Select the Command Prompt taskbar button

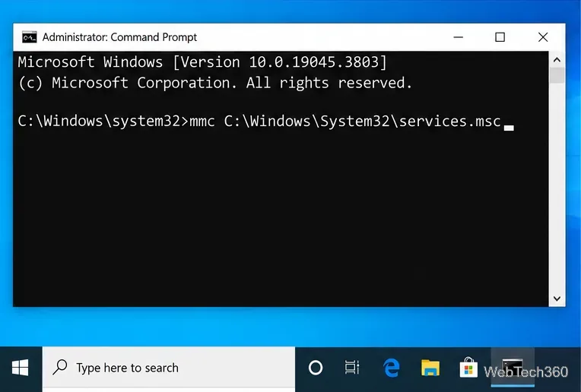click(x=513, y=367)
